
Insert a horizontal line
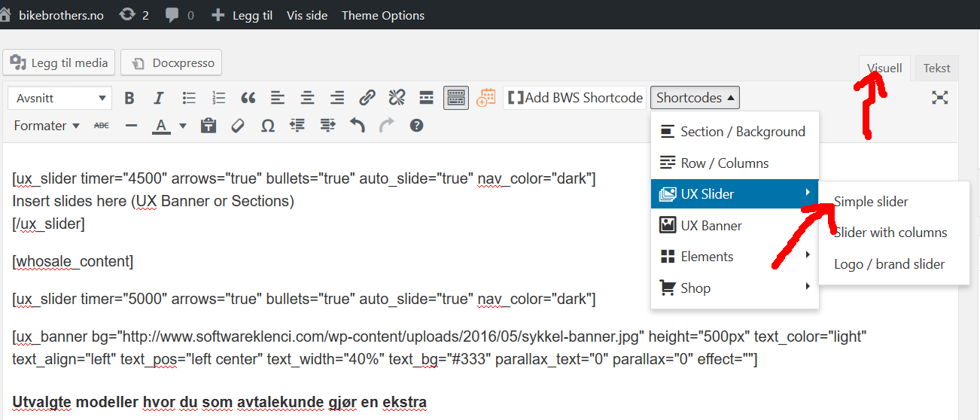pos(132,126)
